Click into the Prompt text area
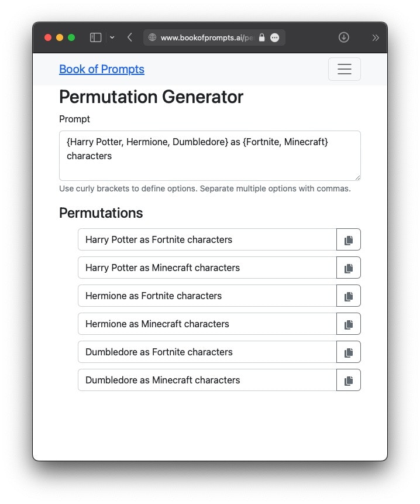420x504 pixels. pos(209,156)
